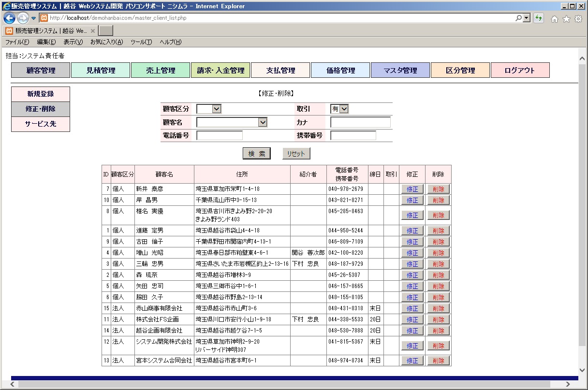Click the browser Forward arrow button
Screen dimensions: 588x390
[x=22, y=18]
